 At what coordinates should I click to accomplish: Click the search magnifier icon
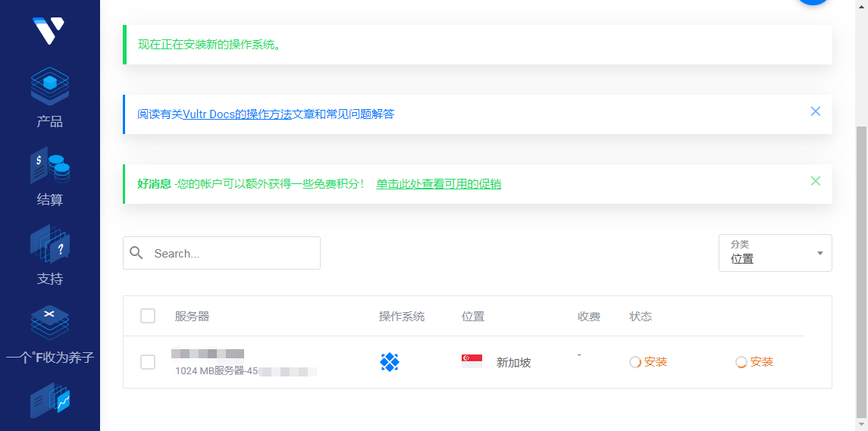point(136,253)
